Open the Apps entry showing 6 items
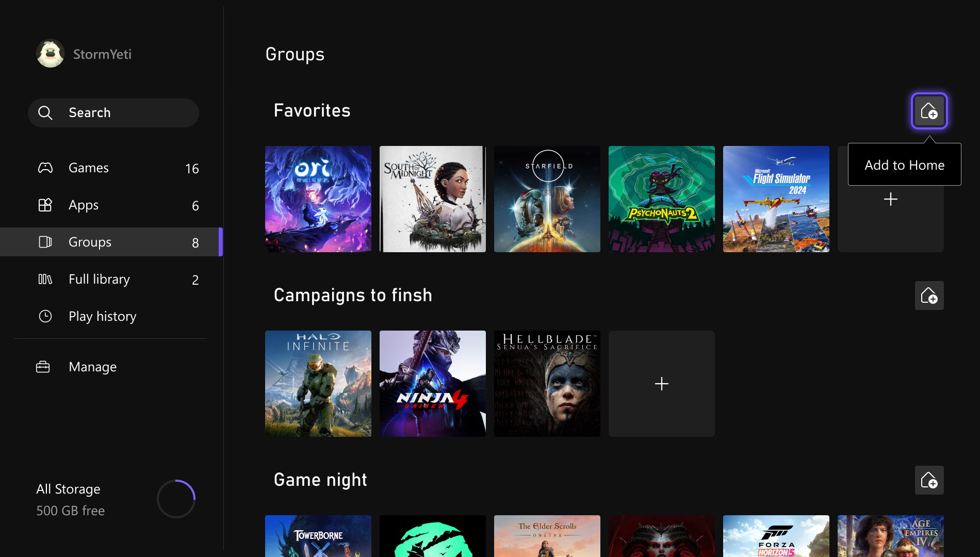 click(83, 205)
